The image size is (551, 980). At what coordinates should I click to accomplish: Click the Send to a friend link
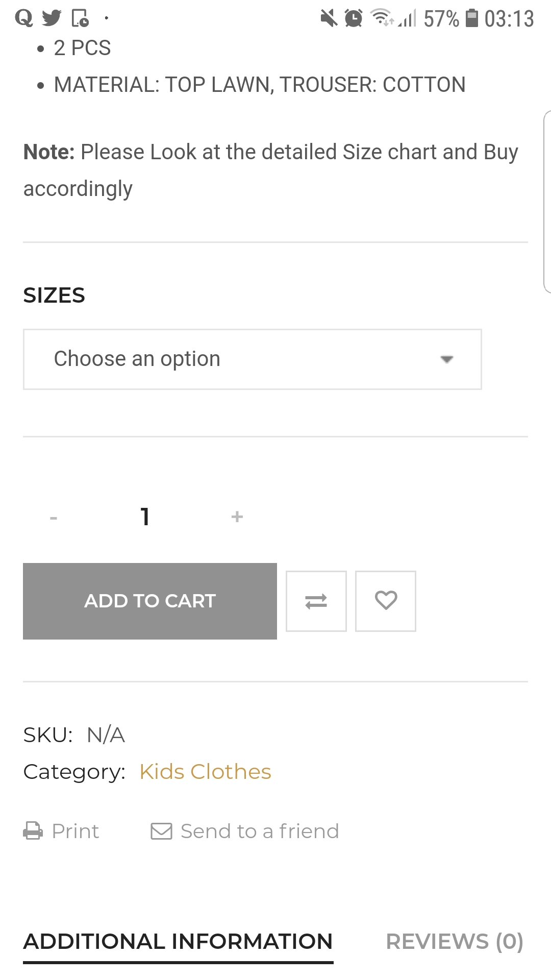pos(260,831)
